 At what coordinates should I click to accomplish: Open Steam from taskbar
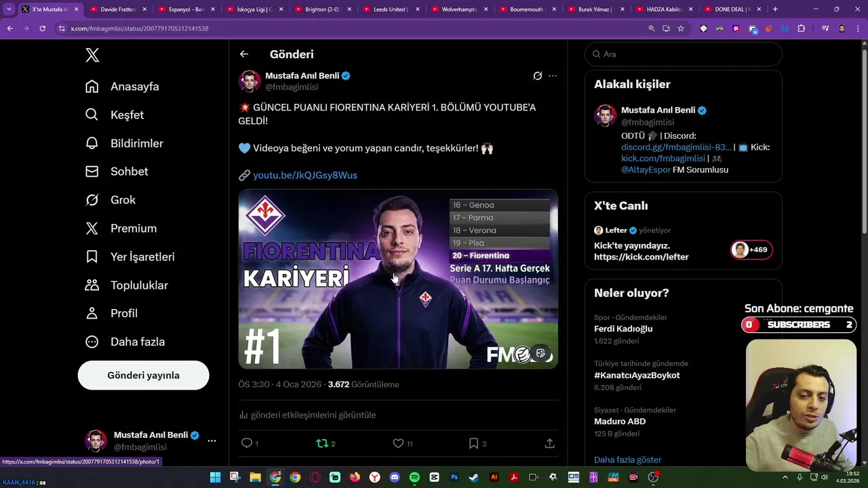(473, 477)
